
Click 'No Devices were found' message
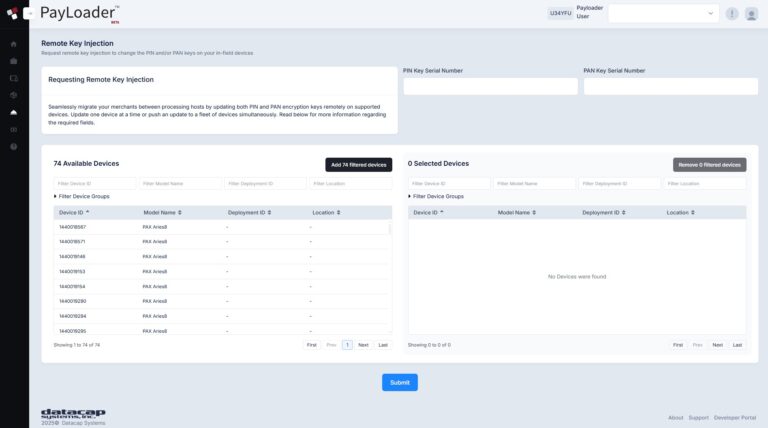[x=577, y=277]
